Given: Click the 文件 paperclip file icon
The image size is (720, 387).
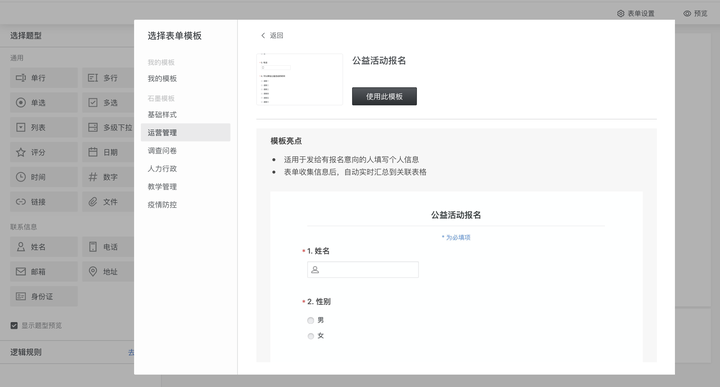Looking at the screenshot, I should [x=93, y=202].
